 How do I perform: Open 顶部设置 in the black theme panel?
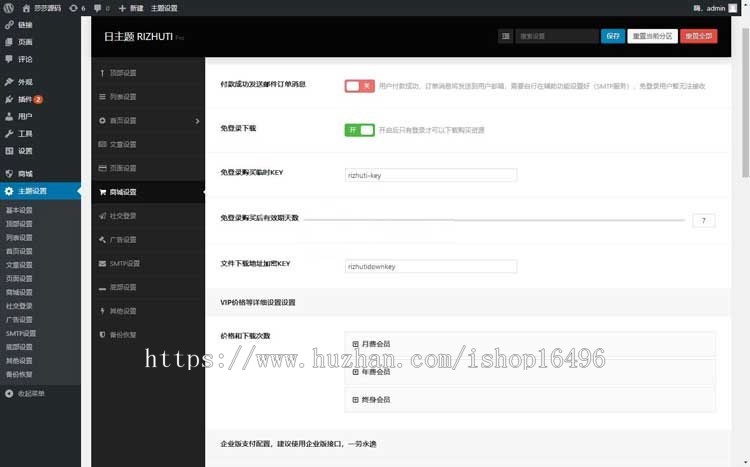148,73
